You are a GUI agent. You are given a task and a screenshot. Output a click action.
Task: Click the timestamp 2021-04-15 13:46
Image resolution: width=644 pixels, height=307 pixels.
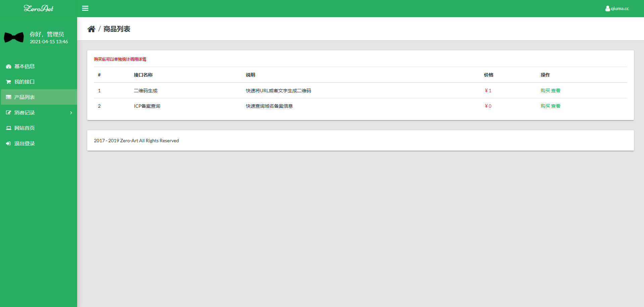coord(49,42)
